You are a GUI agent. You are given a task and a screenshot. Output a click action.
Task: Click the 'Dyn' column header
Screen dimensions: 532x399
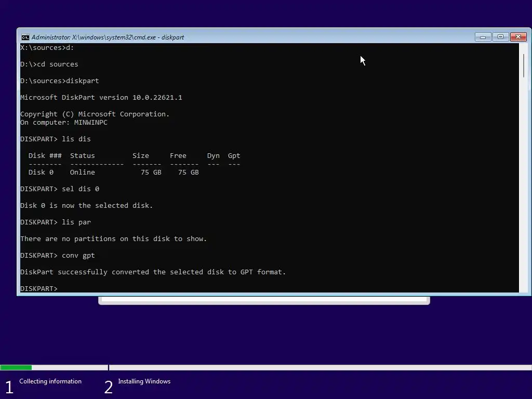(214, 156)
